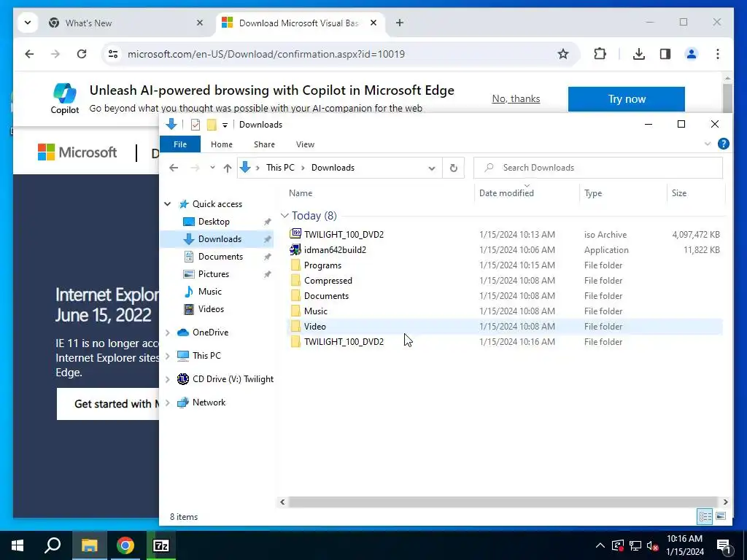
Task: Click Properties quick access toolbar icon
Action: (x=196, y=125)
